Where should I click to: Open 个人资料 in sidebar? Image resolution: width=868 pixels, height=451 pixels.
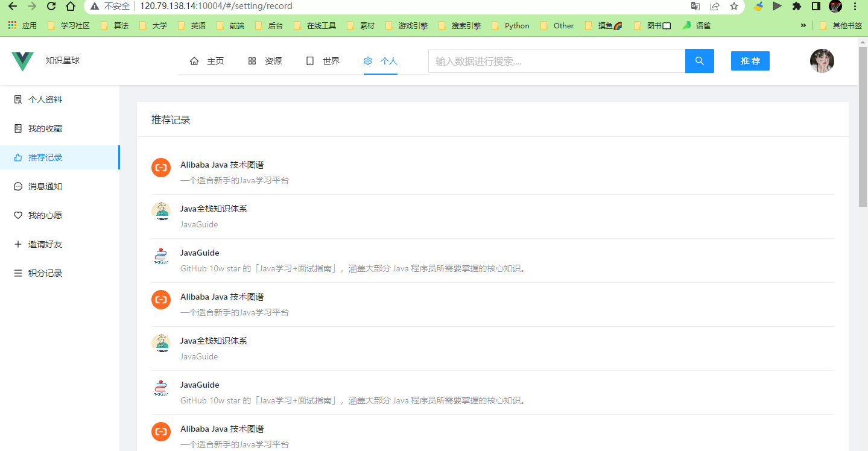click(x=60, y=99)
